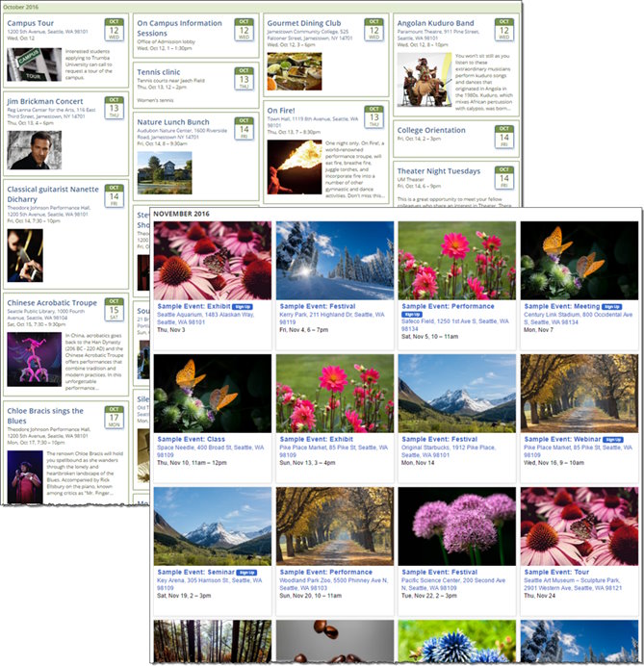Open the Nature Lunch Bunch event

coord(173,122)
